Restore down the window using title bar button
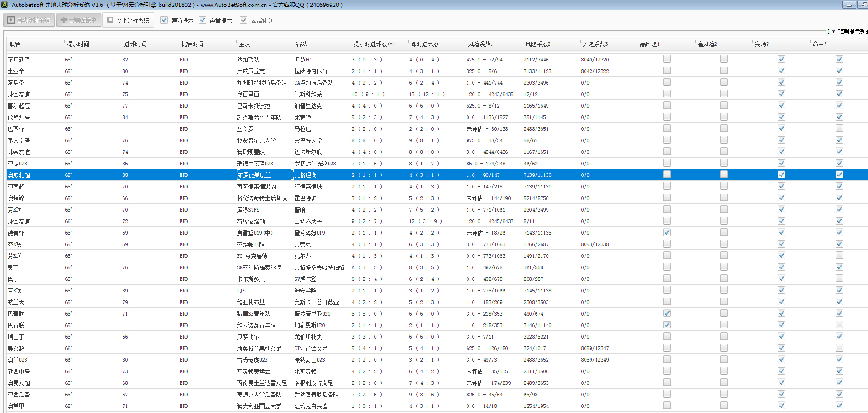 coord(863,5)
